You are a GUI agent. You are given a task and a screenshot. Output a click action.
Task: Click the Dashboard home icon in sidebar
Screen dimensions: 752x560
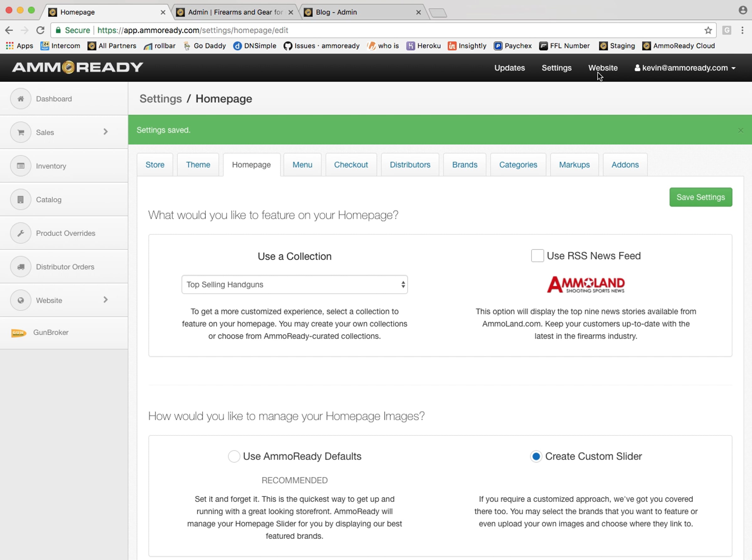[x=21, y=99]
